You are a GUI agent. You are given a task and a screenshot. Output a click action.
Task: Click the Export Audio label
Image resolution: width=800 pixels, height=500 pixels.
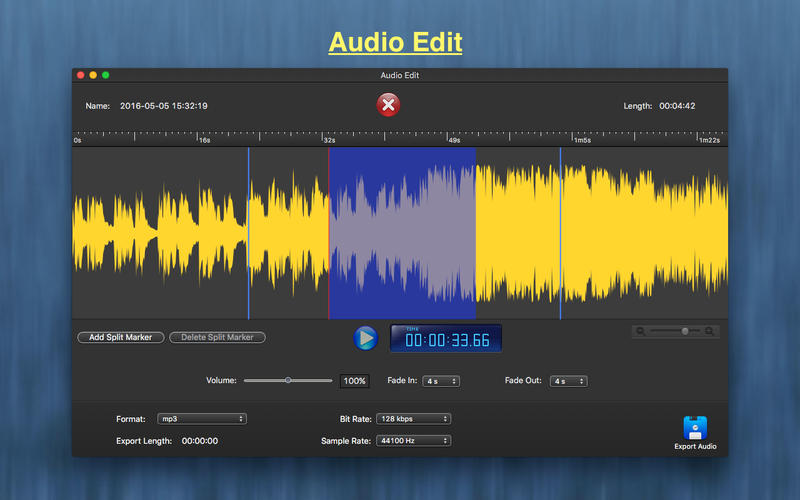tap(695, 446)
